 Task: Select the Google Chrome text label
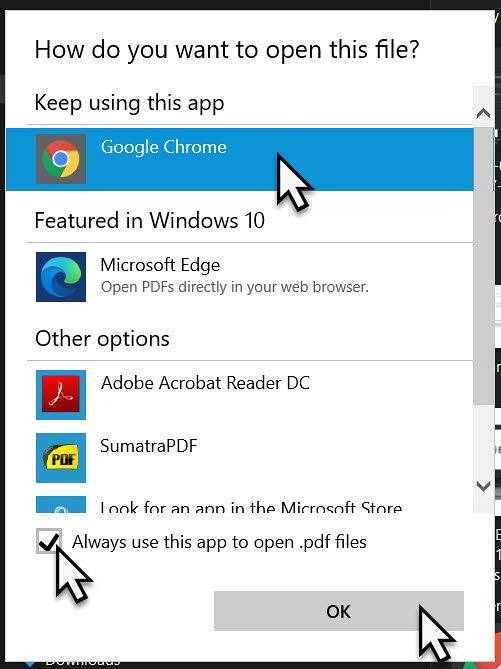click(x=164, y=147)
